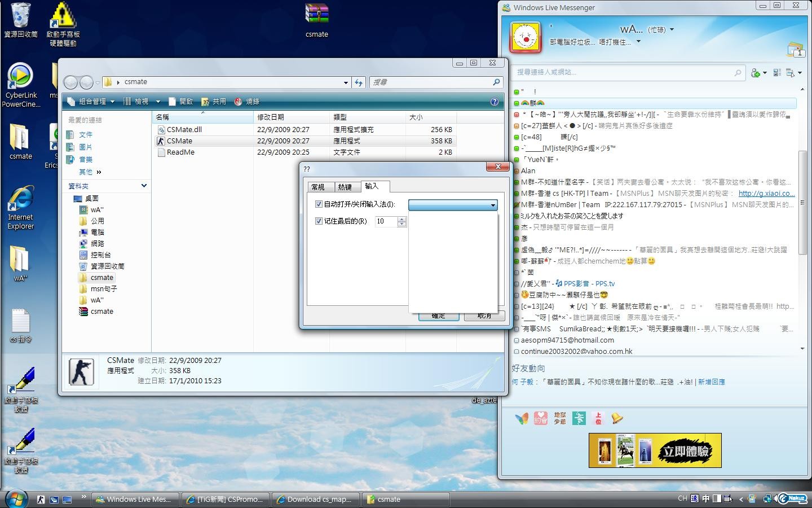Viewport: 812px width, 508px height.
Task: Click the yellow clown profile picture
Action: click(526, 37)
